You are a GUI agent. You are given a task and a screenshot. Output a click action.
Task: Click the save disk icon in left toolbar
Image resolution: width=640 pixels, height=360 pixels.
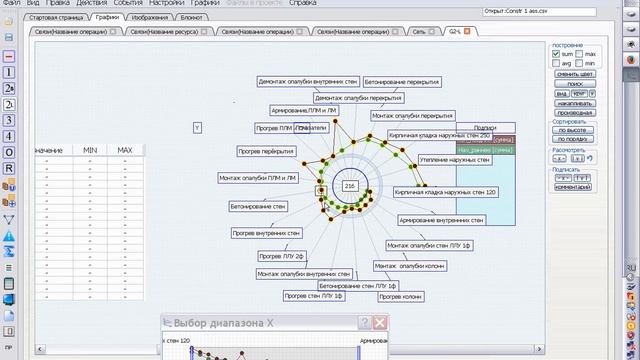tap(9, 37)
